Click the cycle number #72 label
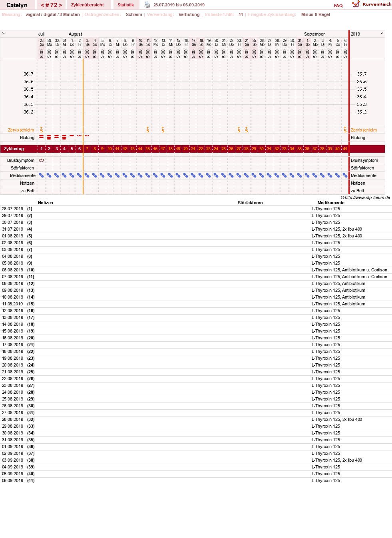 coord(52,5)
